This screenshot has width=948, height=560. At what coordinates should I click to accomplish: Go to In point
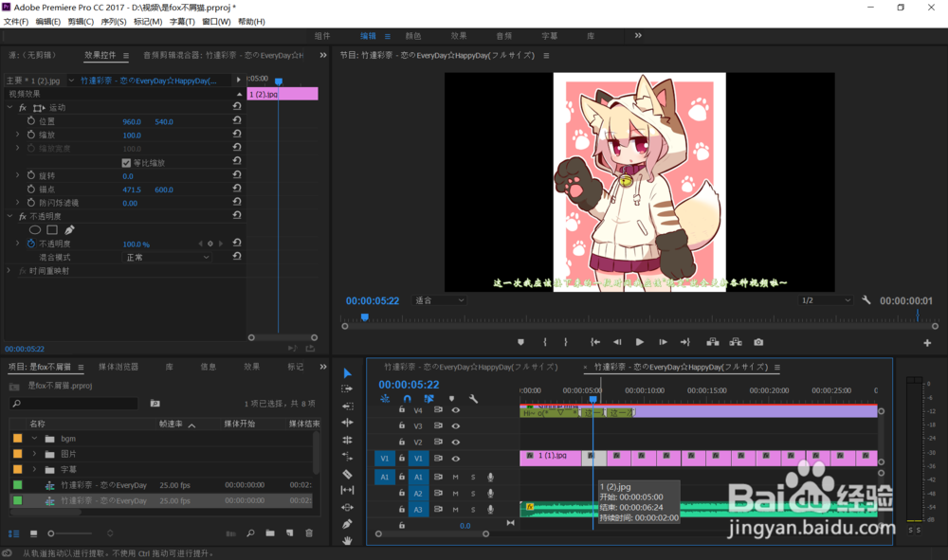tap(595, 342)
